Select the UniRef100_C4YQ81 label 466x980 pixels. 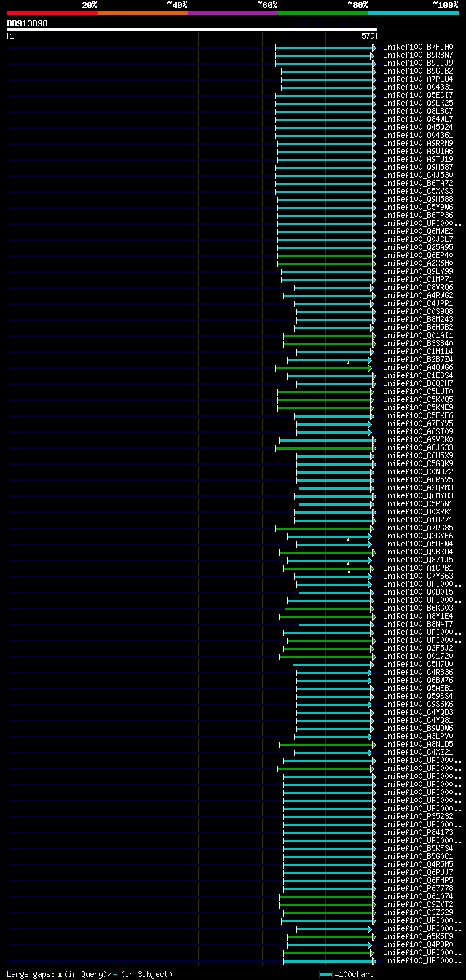[418, 720]
